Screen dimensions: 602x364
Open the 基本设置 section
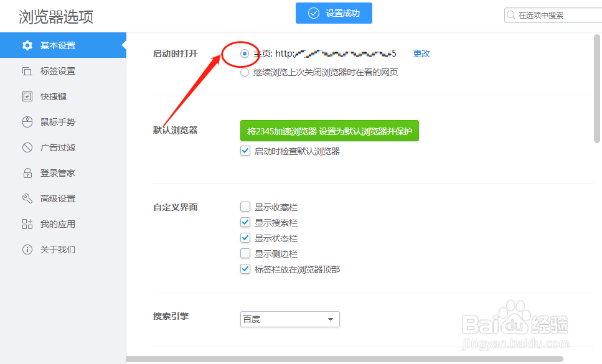[63, 45]
